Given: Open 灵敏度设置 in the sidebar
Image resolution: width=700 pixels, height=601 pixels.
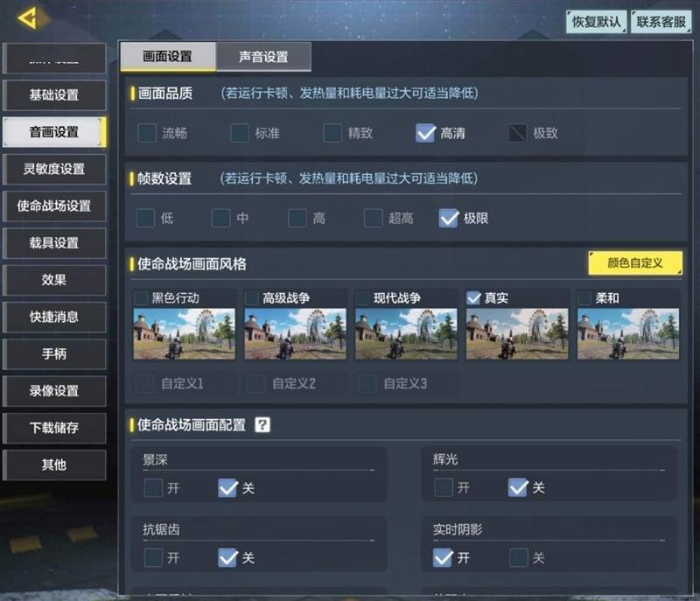Looking at the screenshot, I should [x=54, y=169].
